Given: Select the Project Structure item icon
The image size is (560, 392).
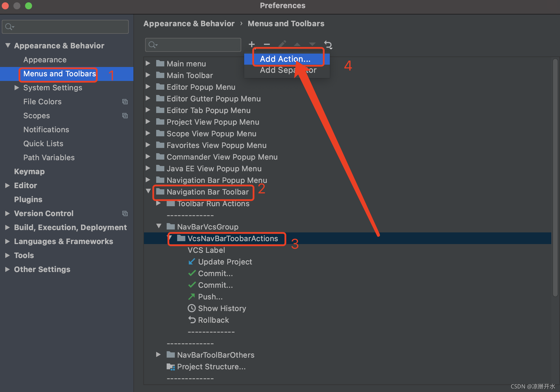Looking at the screenshot, I should coord(170,367).
